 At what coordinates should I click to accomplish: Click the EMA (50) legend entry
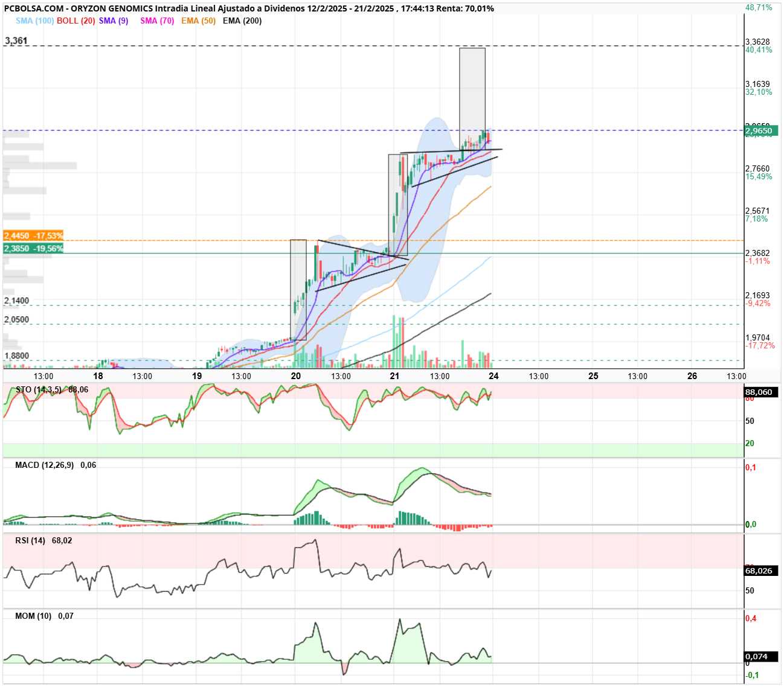point(198,21)
